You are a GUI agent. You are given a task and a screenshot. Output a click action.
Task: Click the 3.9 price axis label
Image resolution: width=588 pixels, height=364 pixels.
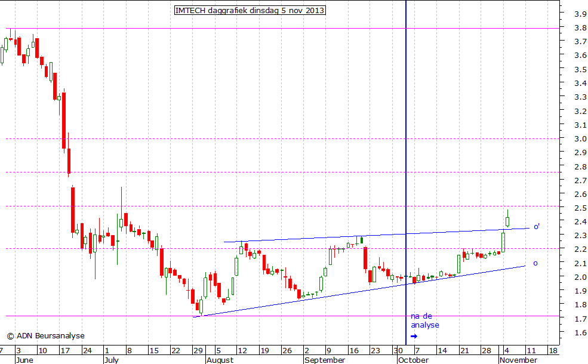pos(580,14)
